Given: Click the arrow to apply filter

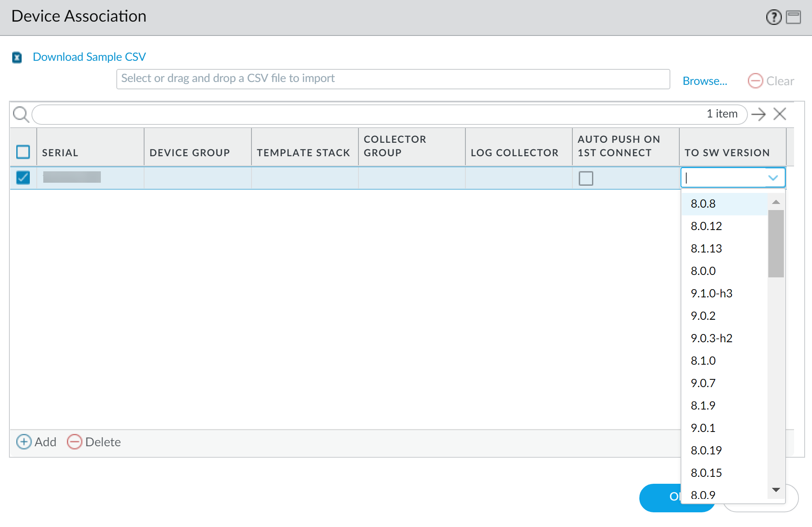Looking at the screenshot, I should coord(758,114).
